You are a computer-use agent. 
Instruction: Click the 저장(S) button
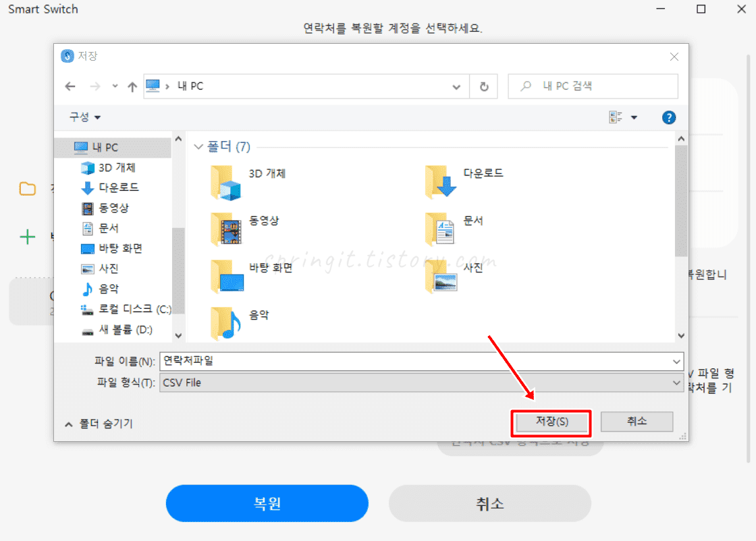(552, 422)
